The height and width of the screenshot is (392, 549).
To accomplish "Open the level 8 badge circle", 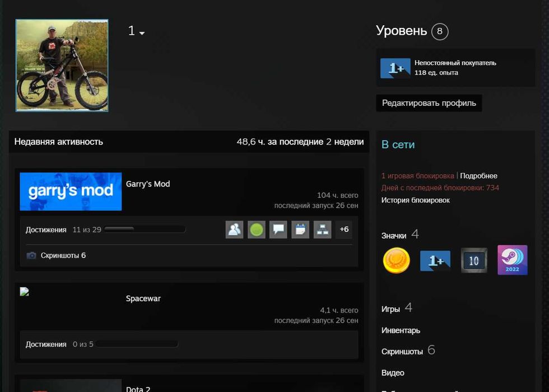I will point(440,31).
